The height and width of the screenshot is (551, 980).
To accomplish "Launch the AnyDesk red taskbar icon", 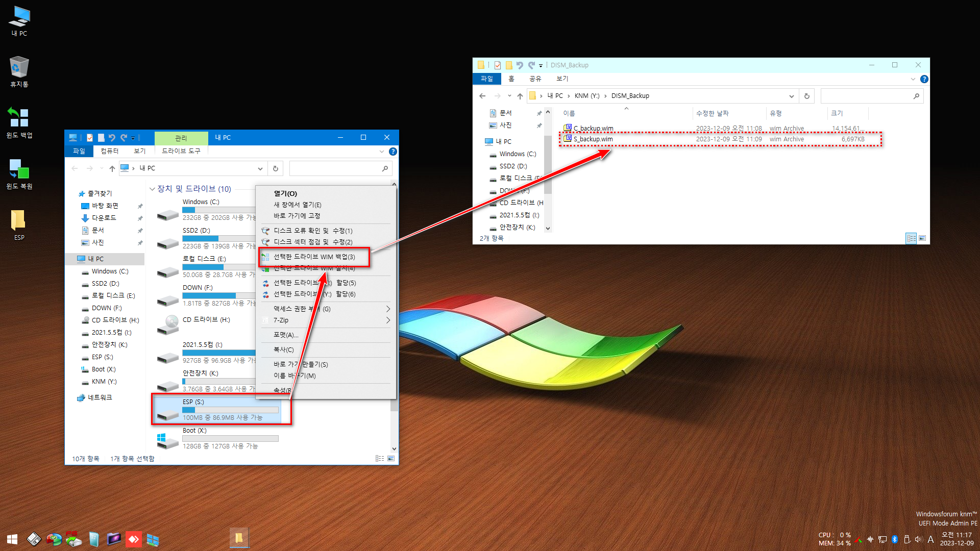I will click(x=133, y=539).
